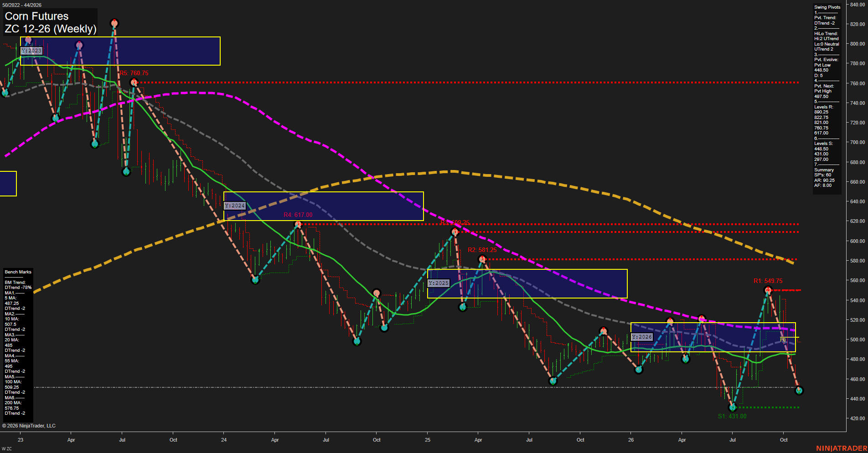Viewport: 868px width, 453px height.
Task: Select the 487.25 moving average value
Action: coord(12,304)
